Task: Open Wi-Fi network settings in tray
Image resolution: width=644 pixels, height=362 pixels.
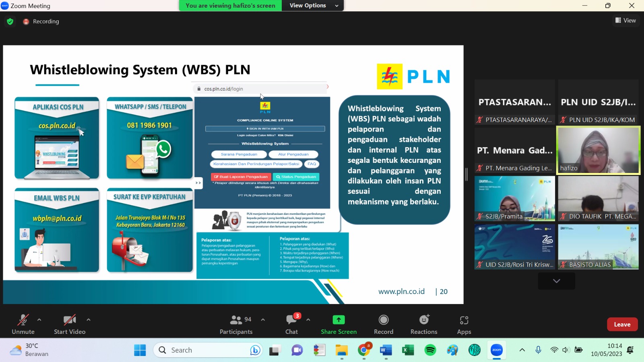Action: pos(554,350)
